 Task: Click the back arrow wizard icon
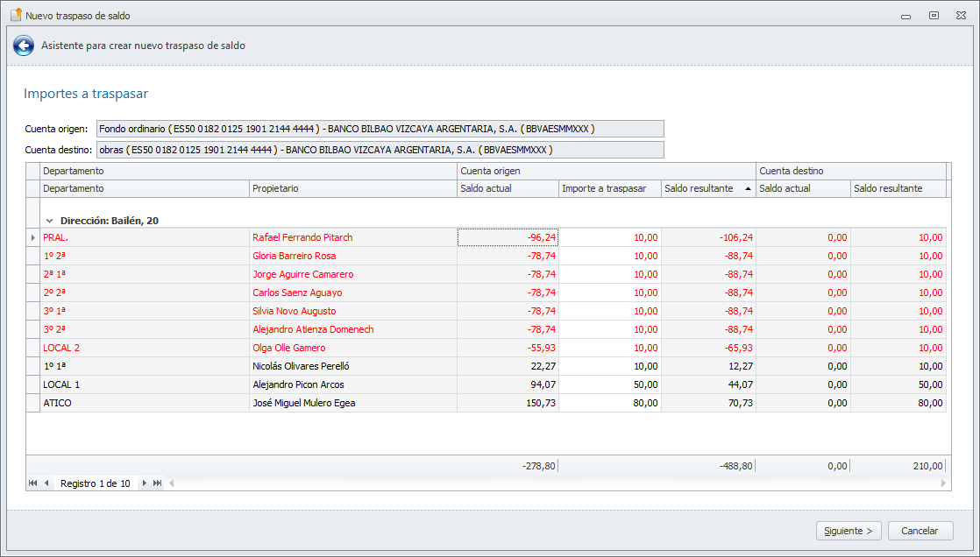click(23, 46)
